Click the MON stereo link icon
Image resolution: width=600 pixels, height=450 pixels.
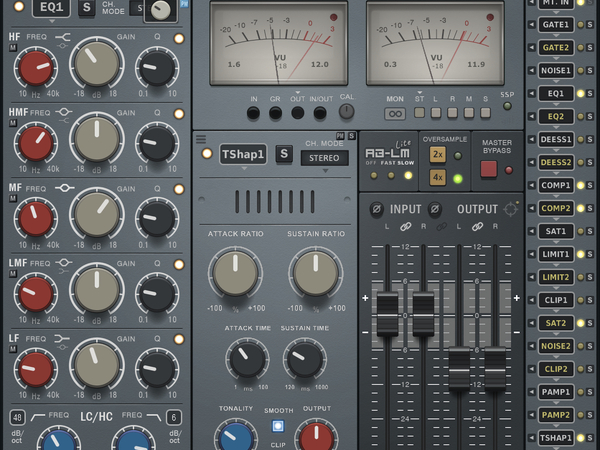pos(394,113)
